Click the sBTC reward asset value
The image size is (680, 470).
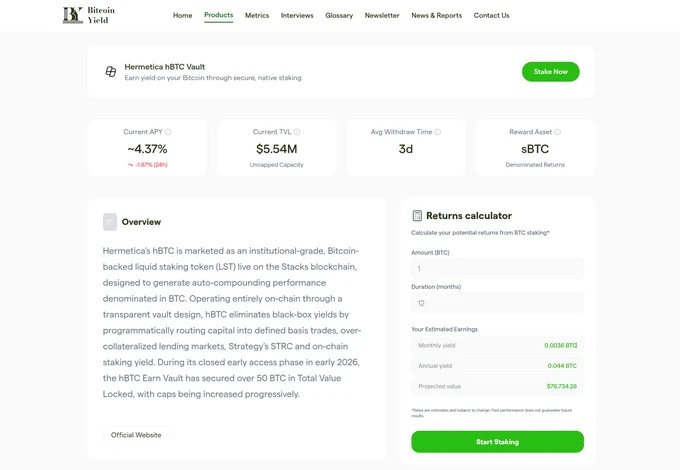[x=535, y=149]
